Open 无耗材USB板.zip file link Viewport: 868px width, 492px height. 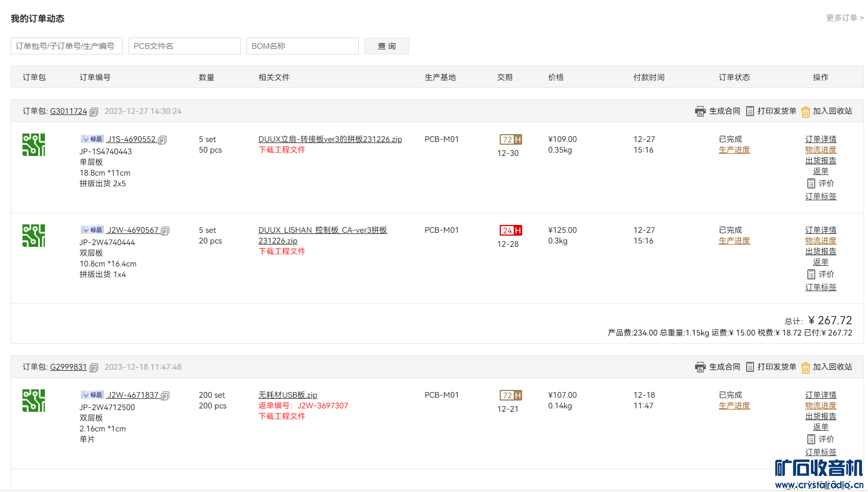click(x=287, y=395)
